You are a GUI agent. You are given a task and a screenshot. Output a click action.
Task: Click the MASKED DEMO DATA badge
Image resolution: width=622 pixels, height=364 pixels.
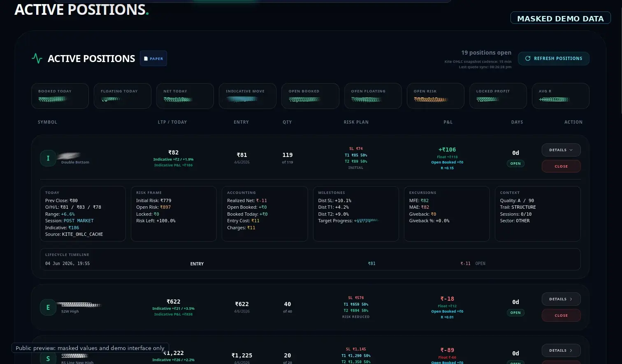click(560, 18)
